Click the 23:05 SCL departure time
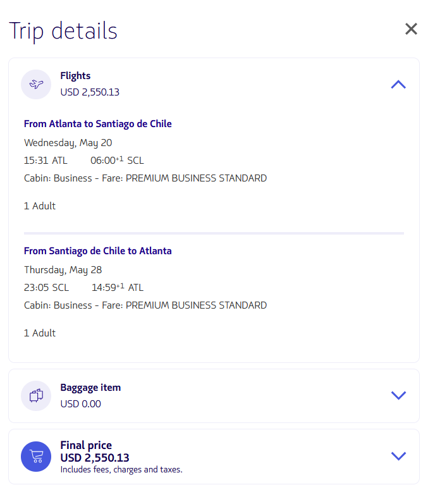Screen dimensions: 440x504 46,288
